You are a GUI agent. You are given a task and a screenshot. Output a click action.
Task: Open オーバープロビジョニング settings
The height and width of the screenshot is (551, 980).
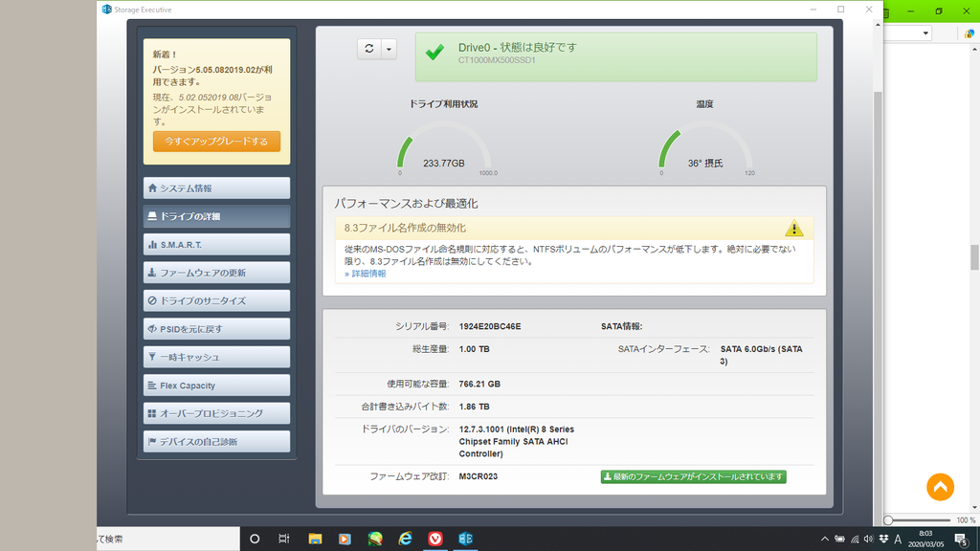click(x=216, y=413)
